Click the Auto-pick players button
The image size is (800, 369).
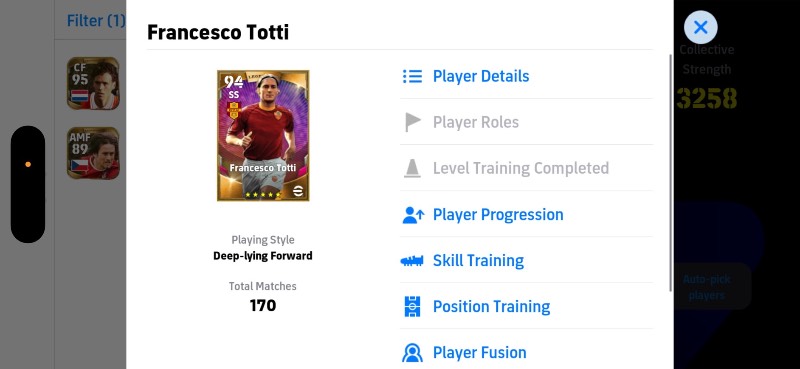[x=707, y=287]
